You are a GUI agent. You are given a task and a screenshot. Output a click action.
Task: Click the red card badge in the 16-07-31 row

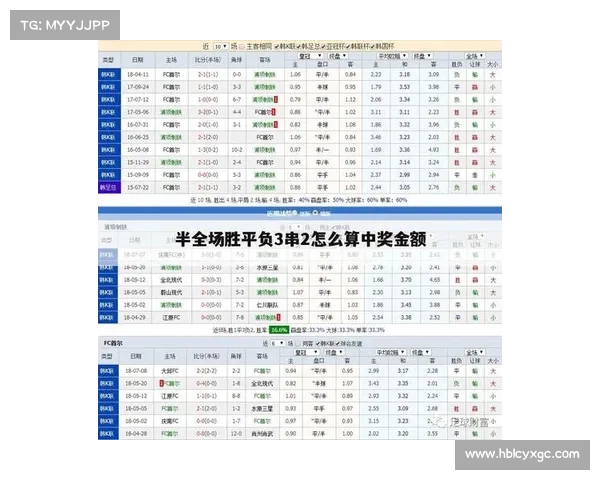(276, 125)
